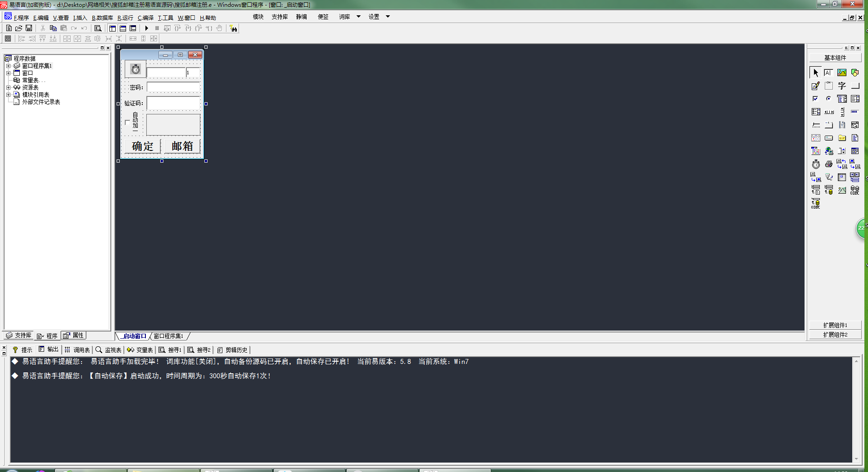Click the 验证码 input field
The height and width of the screenshot is (472, 868).
pos(173,103)
